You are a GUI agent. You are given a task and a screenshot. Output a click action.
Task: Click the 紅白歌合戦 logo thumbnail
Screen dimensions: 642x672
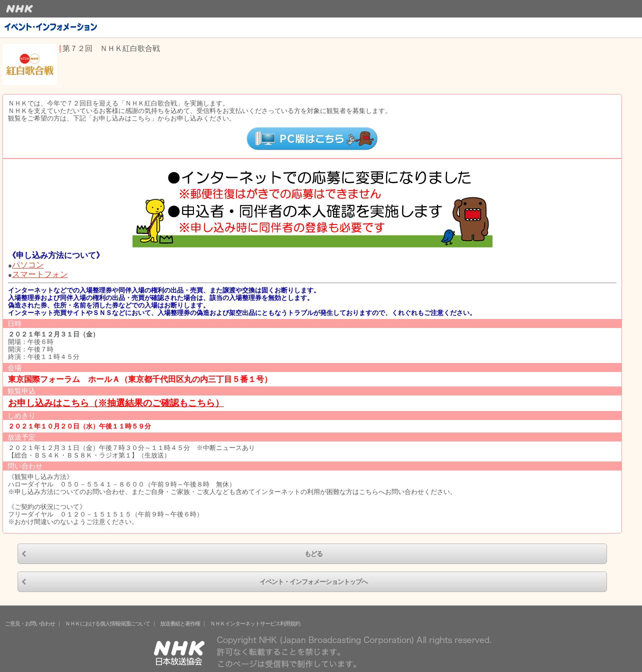(x=29, y=64)
